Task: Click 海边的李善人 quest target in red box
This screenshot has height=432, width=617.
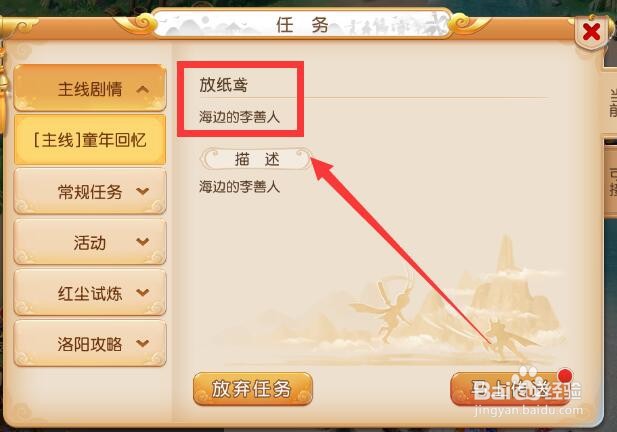Action: [239, 117]
